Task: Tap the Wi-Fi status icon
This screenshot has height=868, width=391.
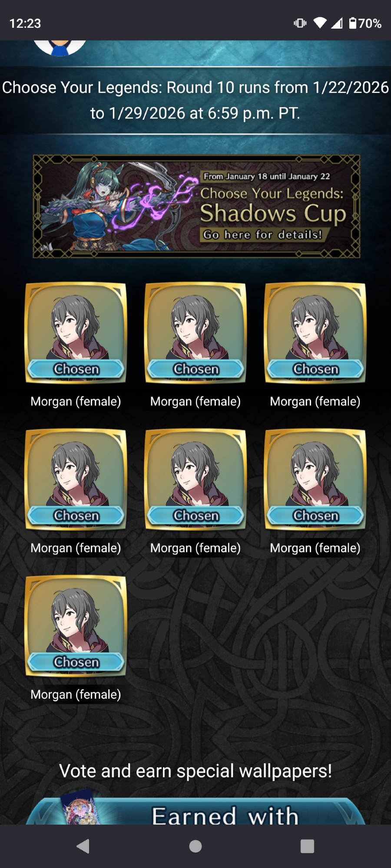Action: point(320,23)
